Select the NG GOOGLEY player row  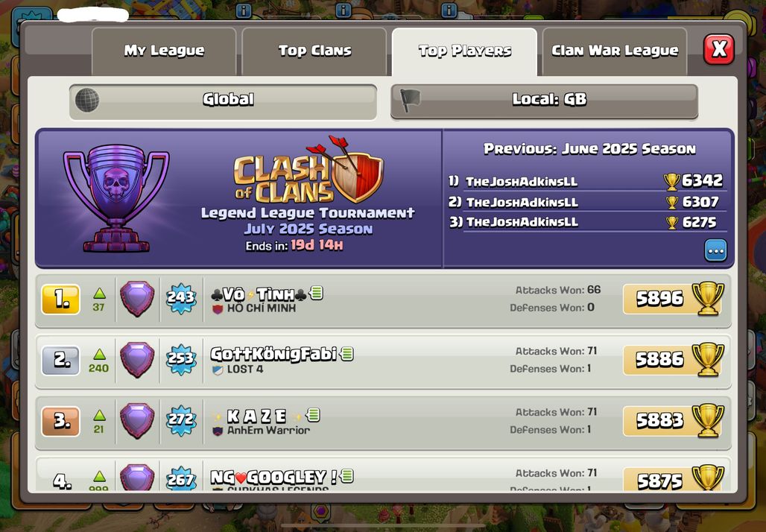tap(383, 474)
